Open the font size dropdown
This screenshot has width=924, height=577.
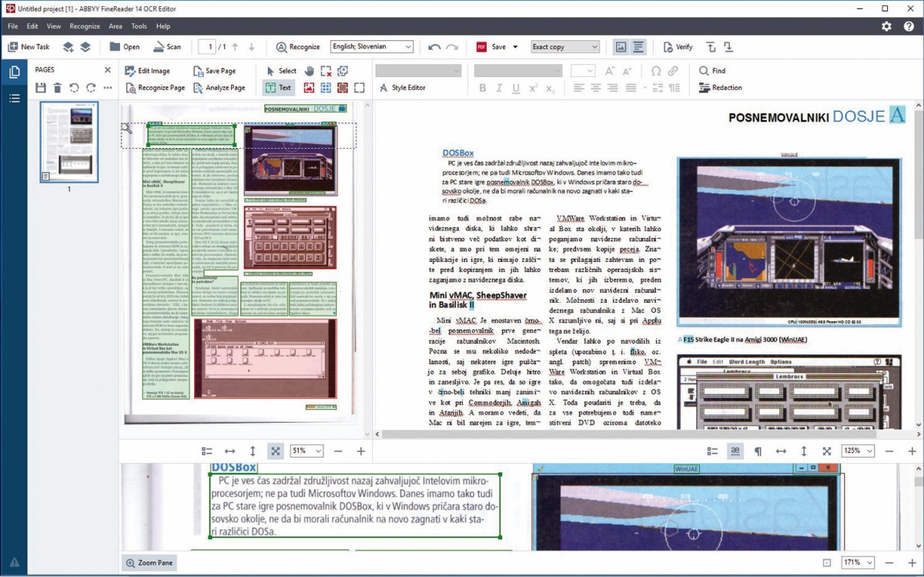[584, 71]
